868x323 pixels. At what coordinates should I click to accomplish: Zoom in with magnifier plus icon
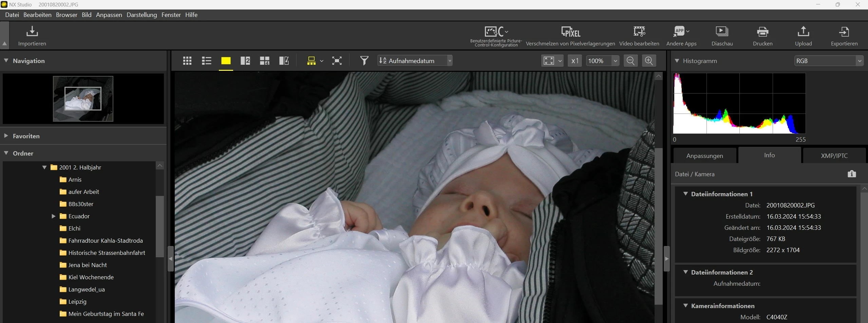tap(649, 61)
